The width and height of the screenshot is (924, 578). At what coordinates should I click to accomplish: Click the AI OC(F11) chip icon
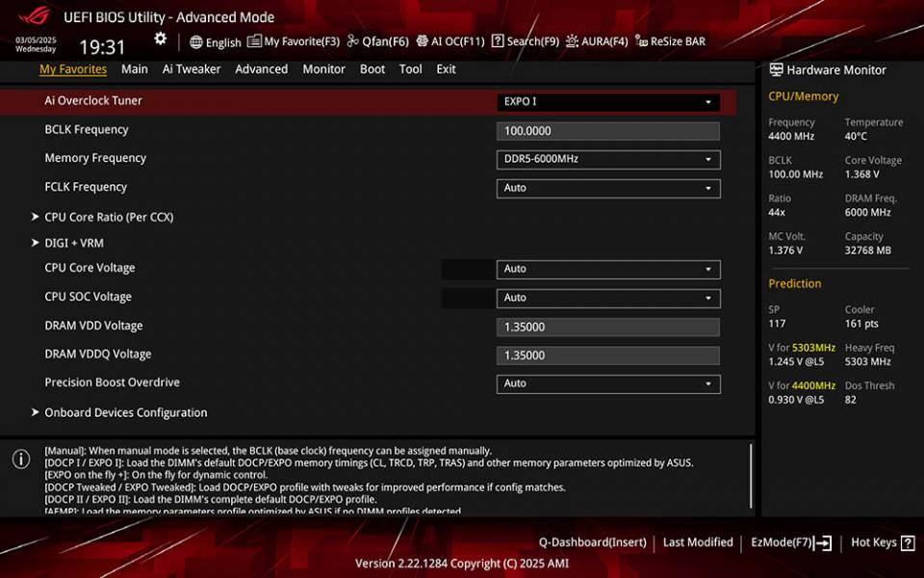pos(422,40)
